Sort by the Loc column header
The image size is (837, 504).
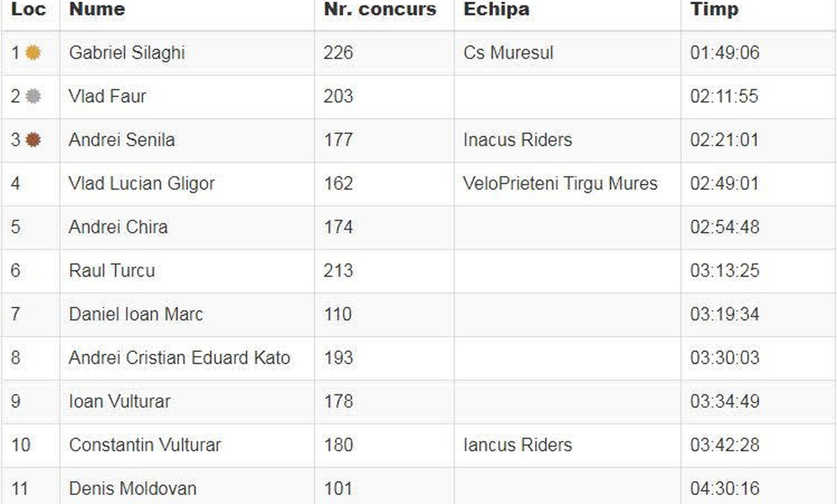(28, 9)
